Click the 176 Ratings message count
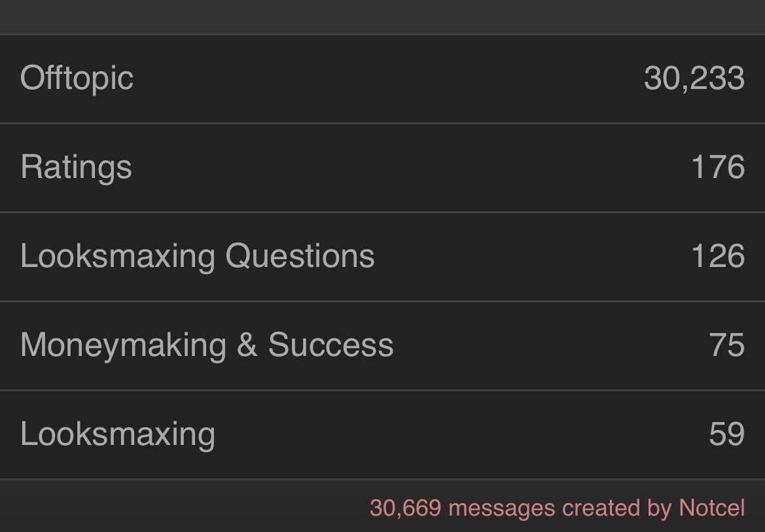 [717, 168]
